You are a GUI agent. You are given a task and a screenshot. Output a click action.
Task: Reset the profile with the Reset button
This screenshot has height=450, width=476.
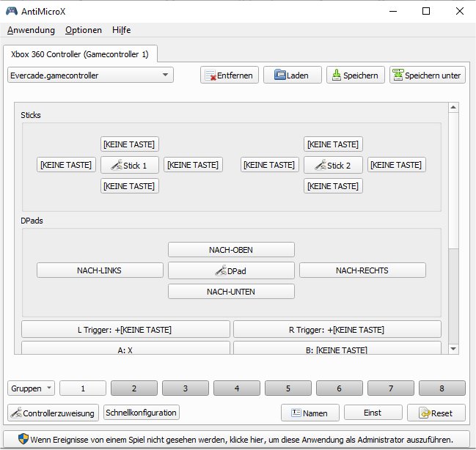click(436, 413)
